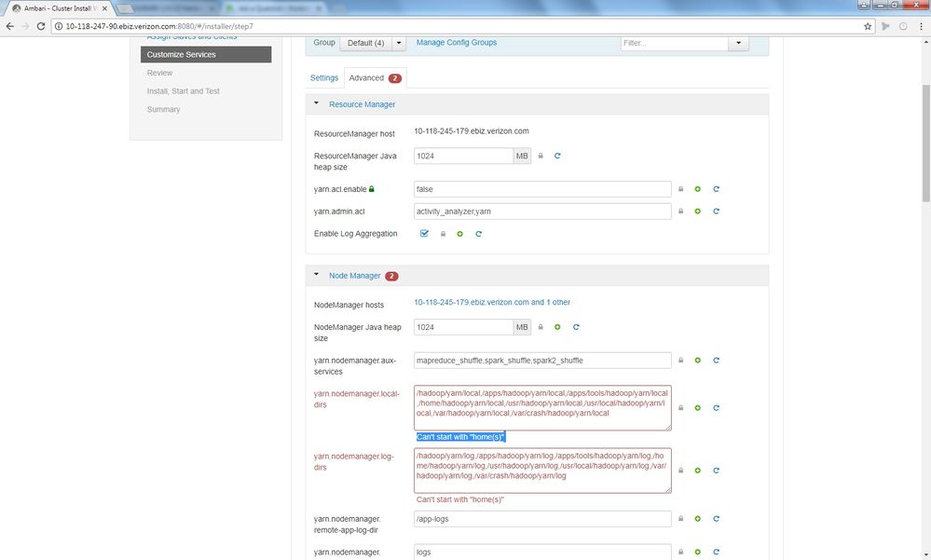The height and width of the screenshot is (560, 931).
Task: Override NodeManager Java heap size with plus icon
Action: pos(557,327)
